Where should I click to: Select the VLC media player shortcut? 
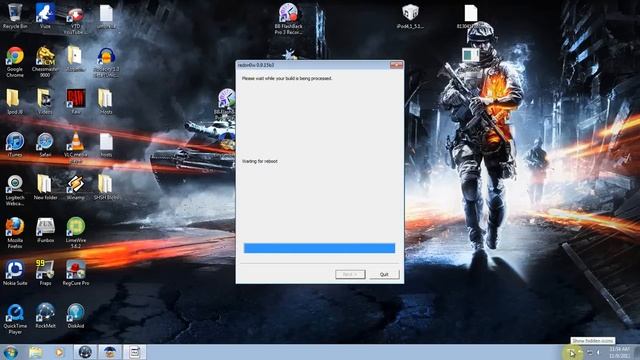pyautogui.click(x=76, y=147)
